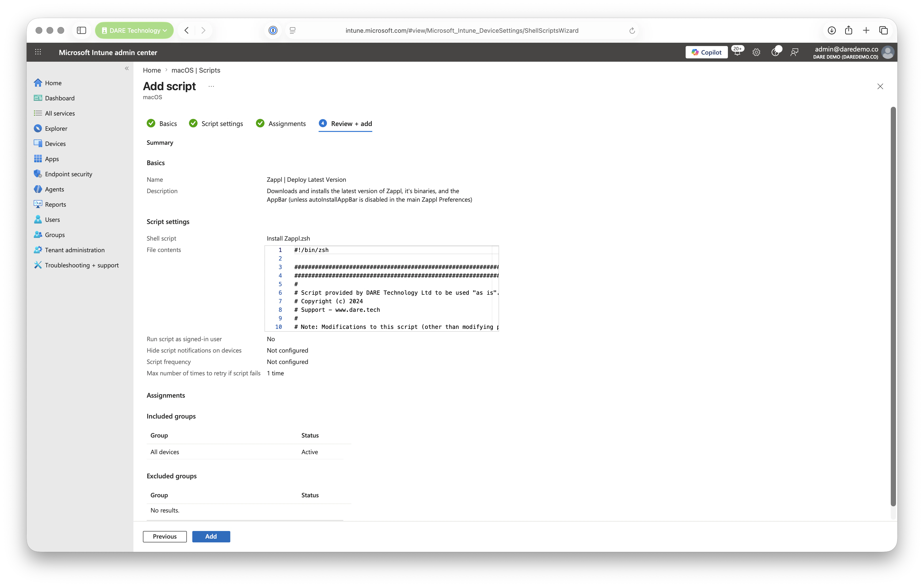Screen dimensions: 924x587
Task: Switch to the Basics step
Action: tap(168, 123)
